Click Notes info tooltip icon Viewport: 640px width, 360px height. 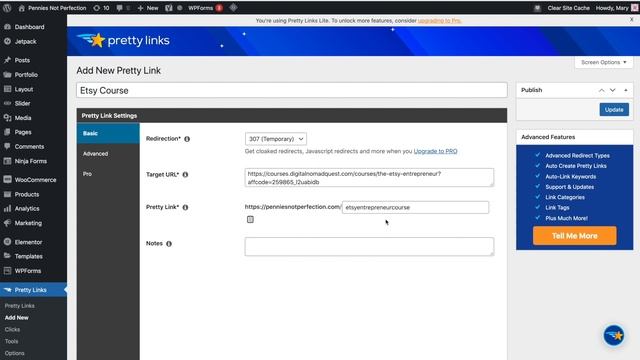(x=169, y=244)
